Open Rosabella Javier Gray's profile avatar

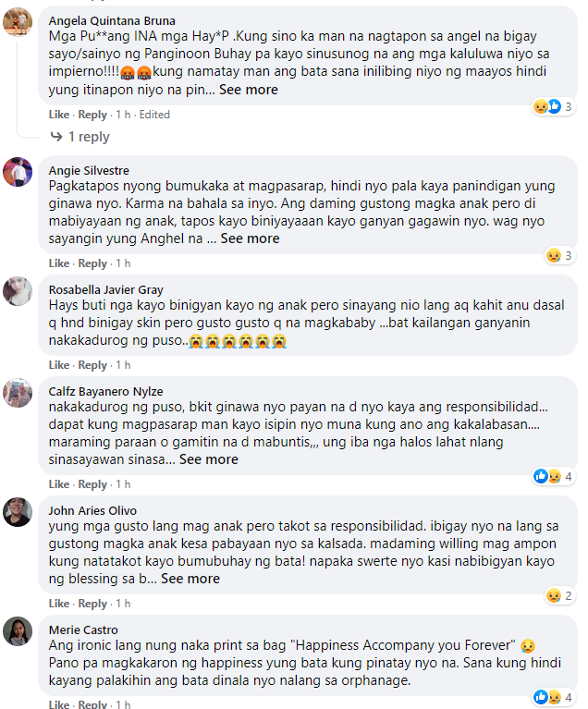pyautogui.click(x=18, y=291)
